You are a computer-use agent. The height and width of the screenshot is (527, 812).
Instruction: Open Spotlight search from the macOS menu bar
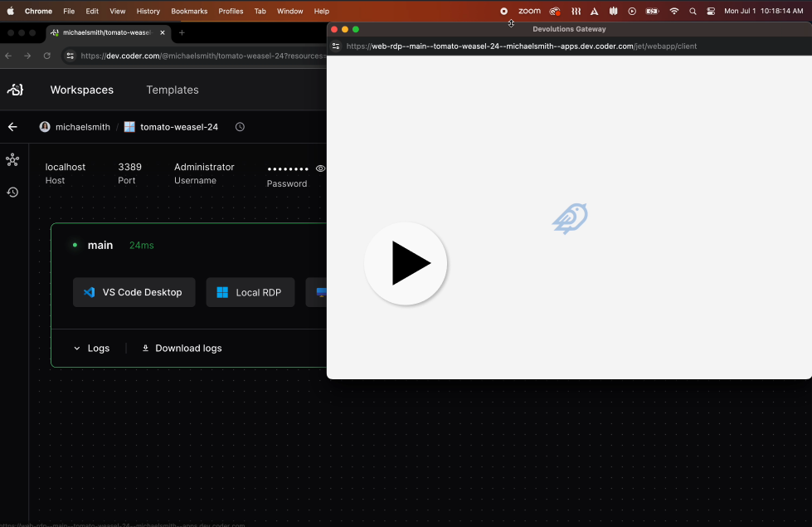pyautogui.click(x=693, y=11)
